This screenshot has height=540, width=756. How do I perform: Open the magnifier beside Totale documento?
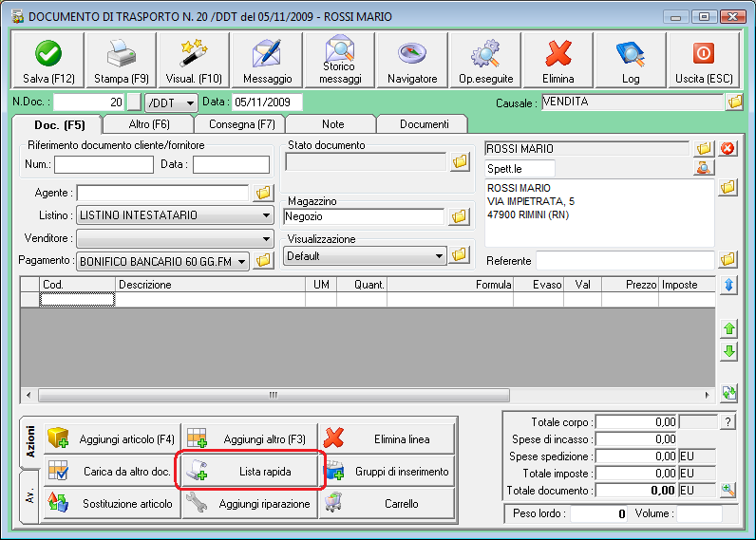[x=728, y=491]
